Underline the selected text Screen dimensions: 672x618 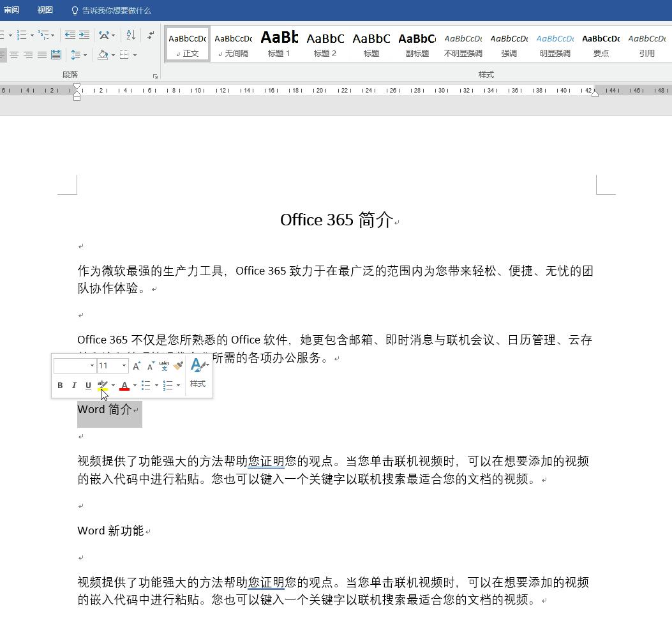88,385
